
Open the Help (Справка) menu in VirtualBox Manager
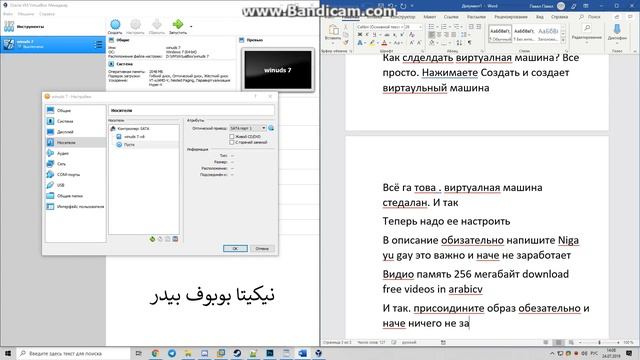tap(47, 14)
